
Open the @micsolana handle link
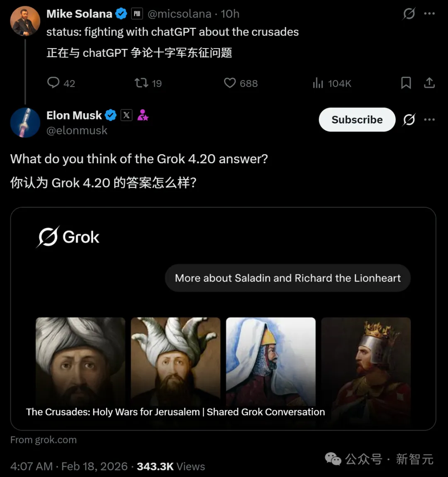[x=179, y=14]
